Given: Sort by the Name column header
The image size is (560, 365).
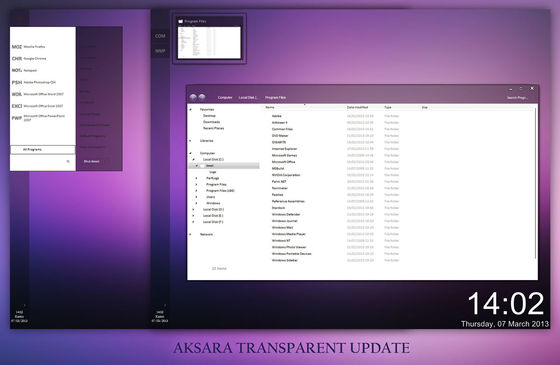Looking at the screenshot, I should 270,107.
